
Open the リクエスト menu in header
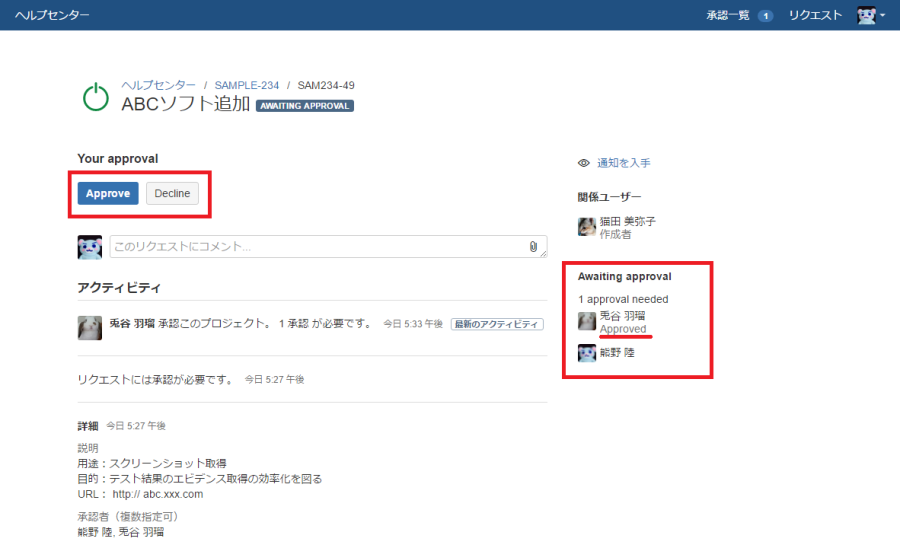[x=815, y=15]
